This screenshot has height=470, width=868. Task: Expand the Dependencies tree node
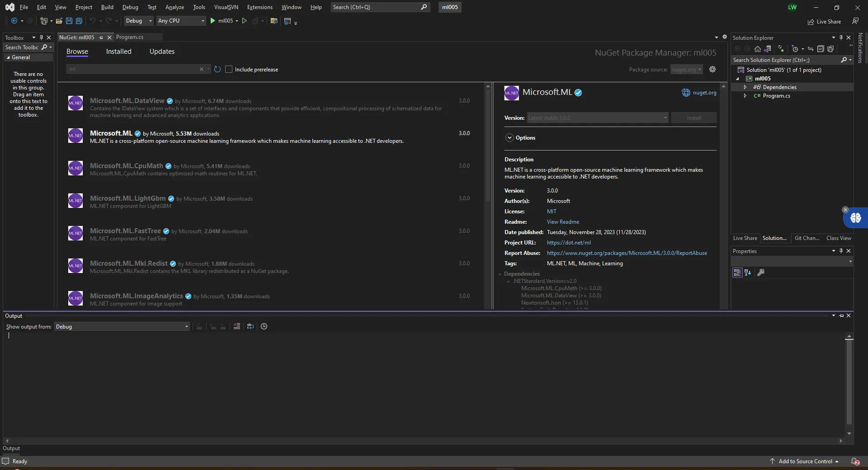[745, 87]
